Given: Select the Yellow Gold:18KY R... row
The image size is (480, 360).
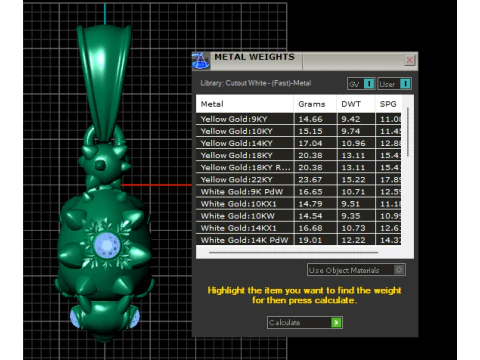Looking at the screenshot, I should click(x=299, y=167).
